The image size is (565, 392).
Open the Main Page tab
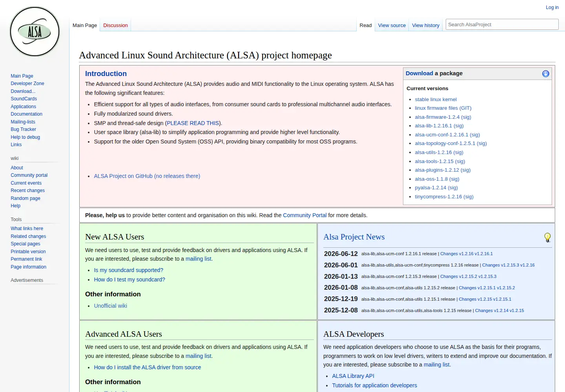(85, 25)
